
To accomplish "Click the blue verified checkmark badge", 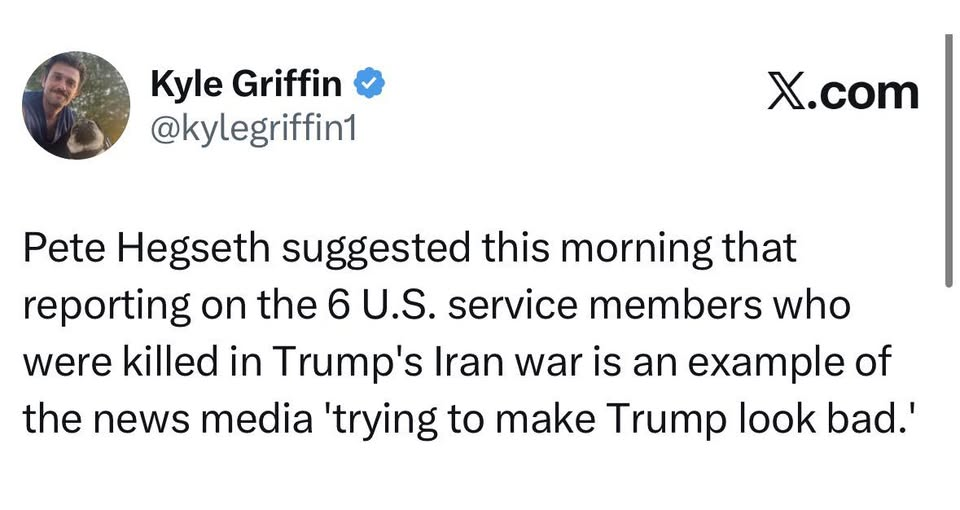I will click(x=369, y=83).
